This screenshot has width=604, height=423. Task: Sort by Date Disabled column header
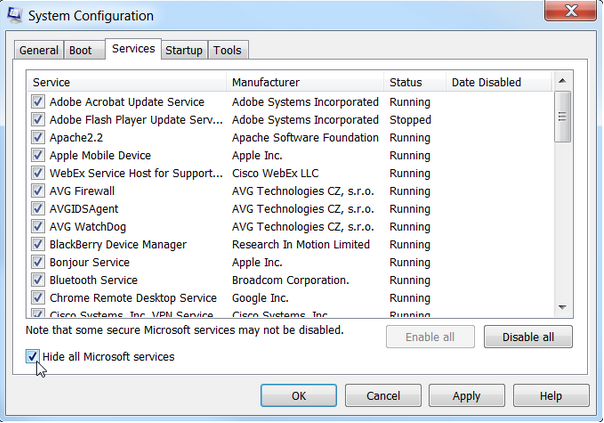(x=499, y=82)
